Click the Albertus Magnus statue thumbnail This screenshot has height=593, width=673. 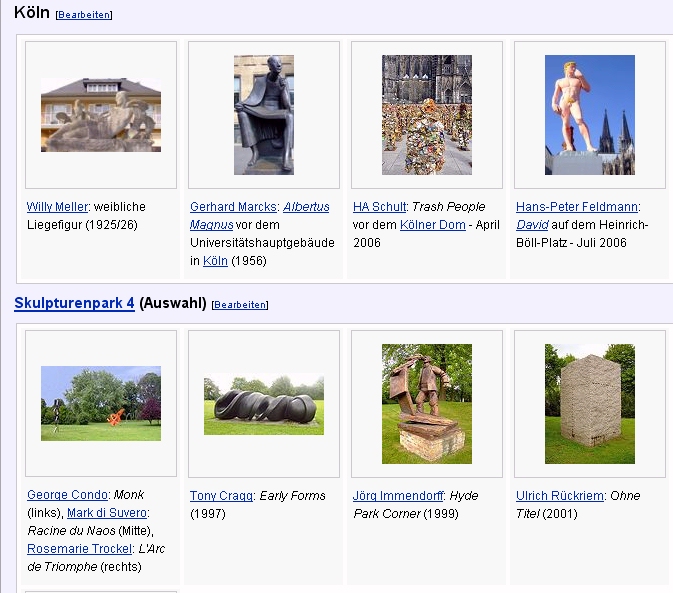(x=264, y=115)
